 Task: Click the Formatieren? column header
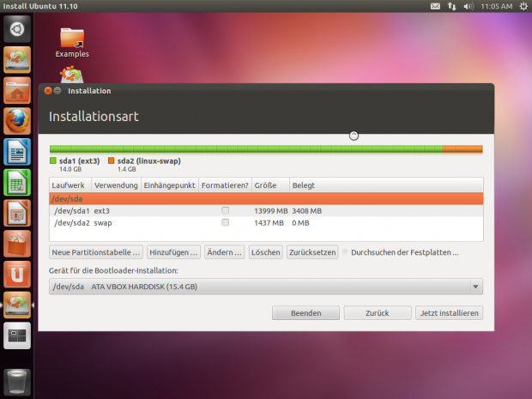(x=225, y=185)
